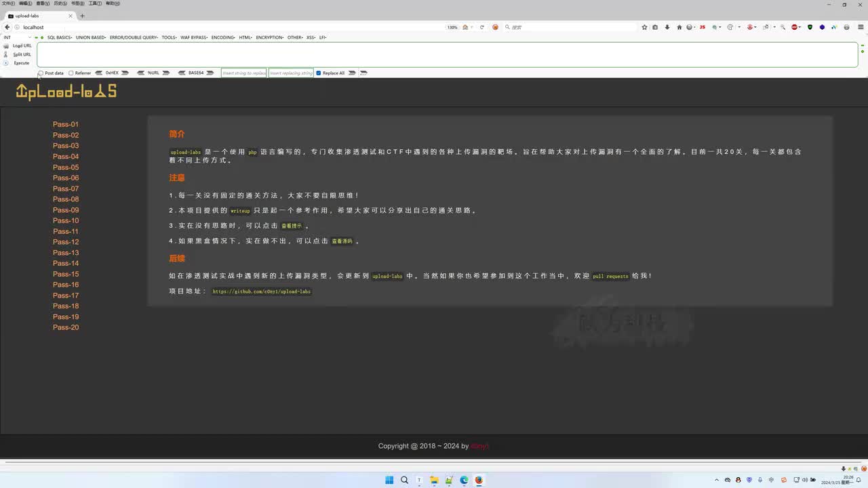Expand the XSS menu in HackBar
868x488 pixels.
311,37
